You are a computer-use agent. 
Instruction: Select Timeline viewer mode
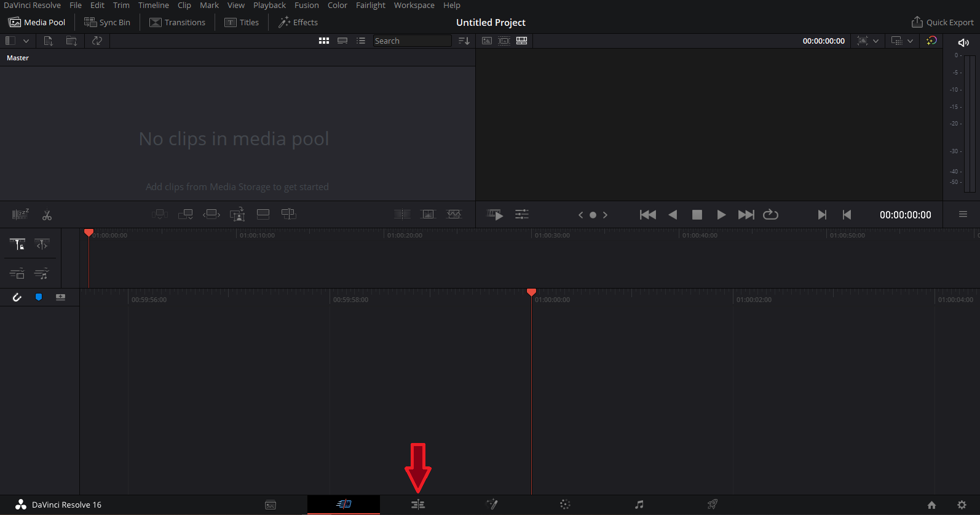pos(521,41)
